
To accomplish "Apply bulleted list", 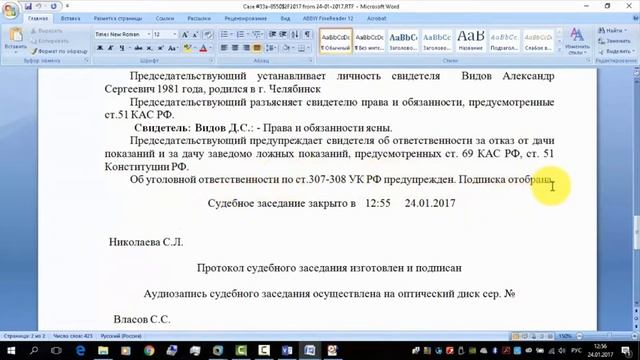I will click(224, 34).
